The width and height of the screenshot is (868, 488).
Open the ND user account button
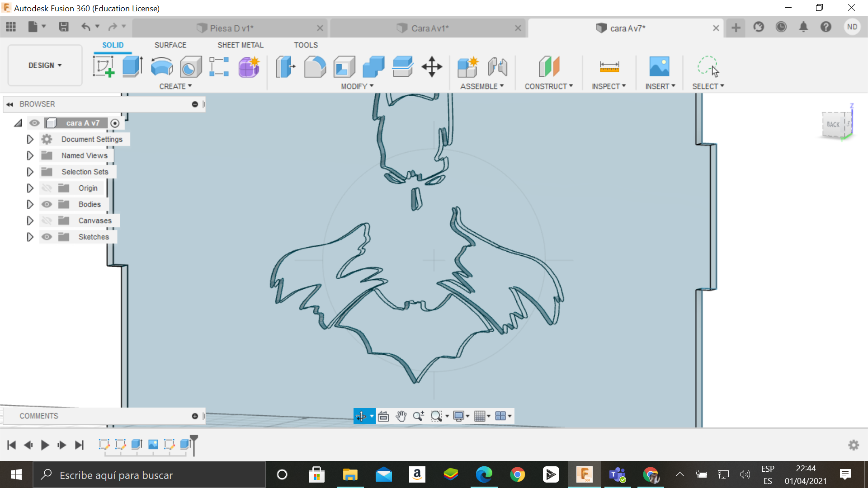852,27
